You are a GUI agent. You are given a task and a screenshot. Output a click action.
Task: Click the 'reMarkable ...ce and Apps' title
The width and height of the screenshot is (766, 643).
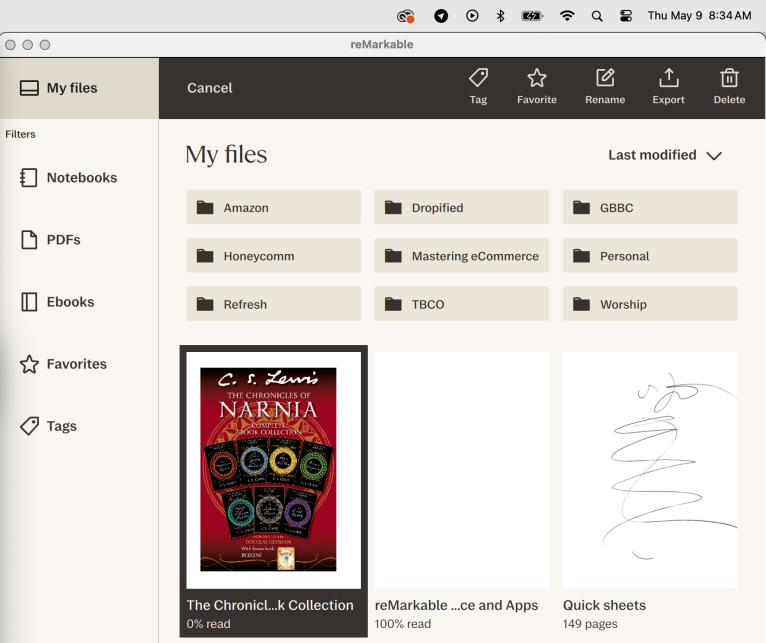(x=456, y=605)
